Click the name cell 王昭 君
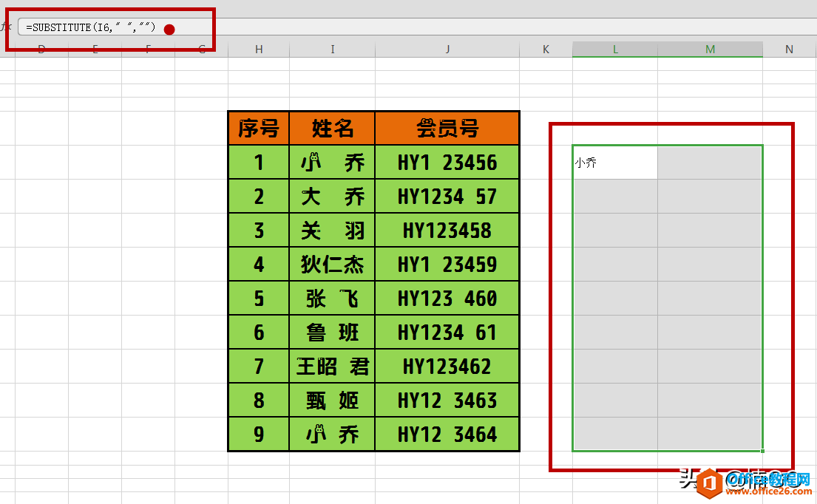The width and height of the screenshot is (817, 504). pos(333,367)
